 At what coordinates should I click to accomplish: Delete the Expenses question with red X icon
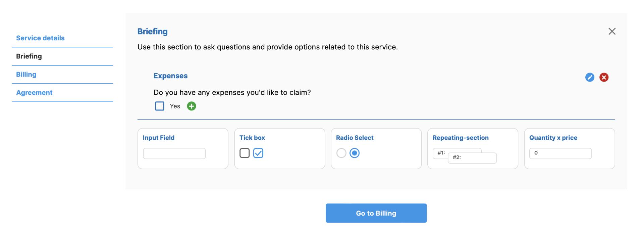tap(604, 77)
